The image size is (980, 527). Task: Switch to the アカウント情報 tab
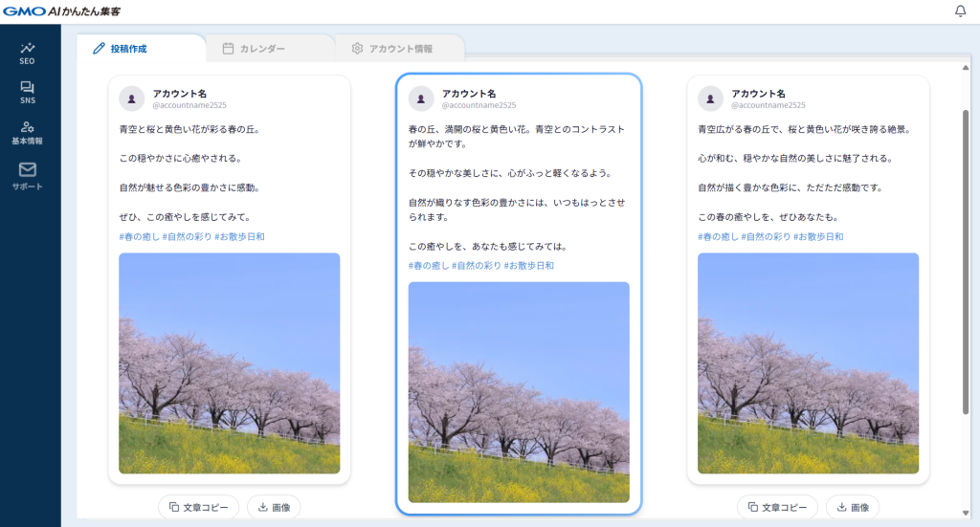[391, 49]
